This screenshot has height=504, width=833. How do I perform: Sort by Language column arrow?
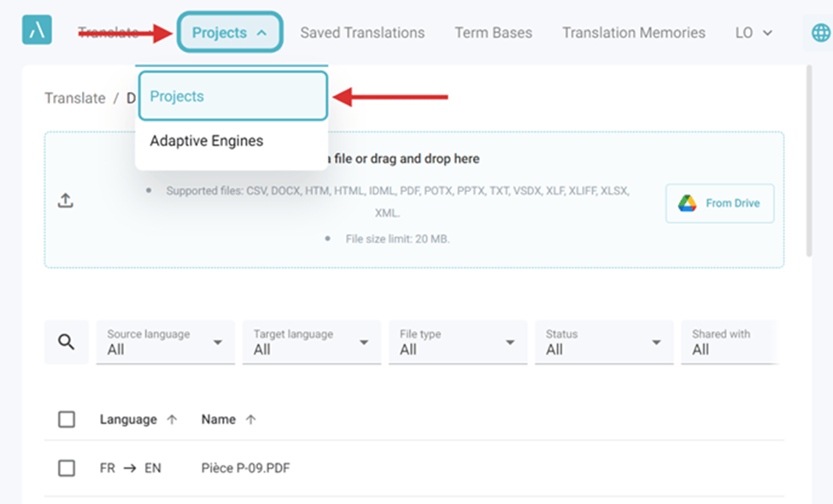pos(172,419)
